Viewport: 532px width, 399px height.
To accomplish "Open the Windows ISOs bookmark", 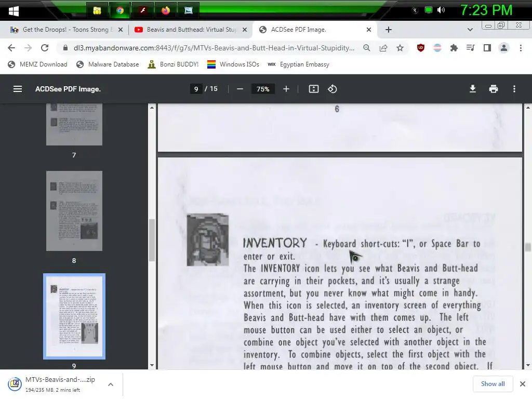I will click(233, 64).
